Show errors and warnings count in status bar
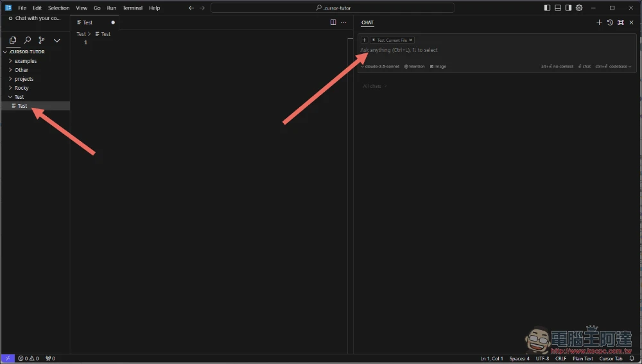Image resolution: width=642 pixels, height=364 pixels. 28,358
